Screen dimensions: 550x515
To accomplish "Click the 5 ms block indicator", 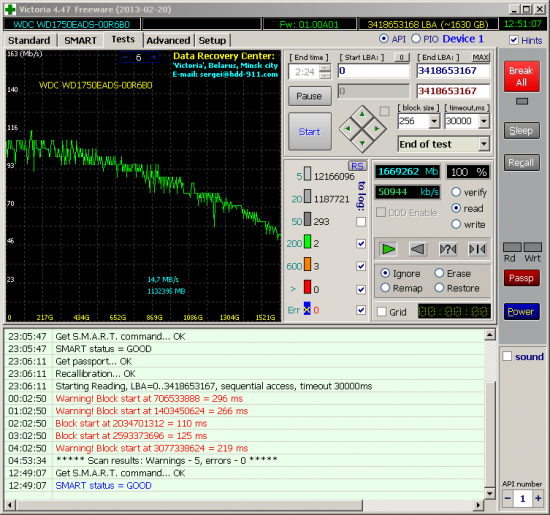I will pos(307,174).
